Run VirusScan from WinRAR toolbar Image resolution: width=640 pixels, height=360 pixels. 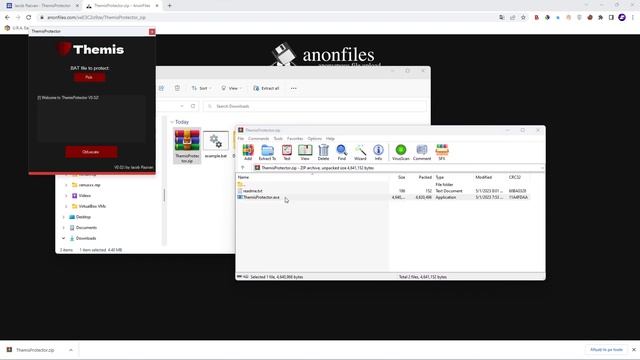pos(401,152)
